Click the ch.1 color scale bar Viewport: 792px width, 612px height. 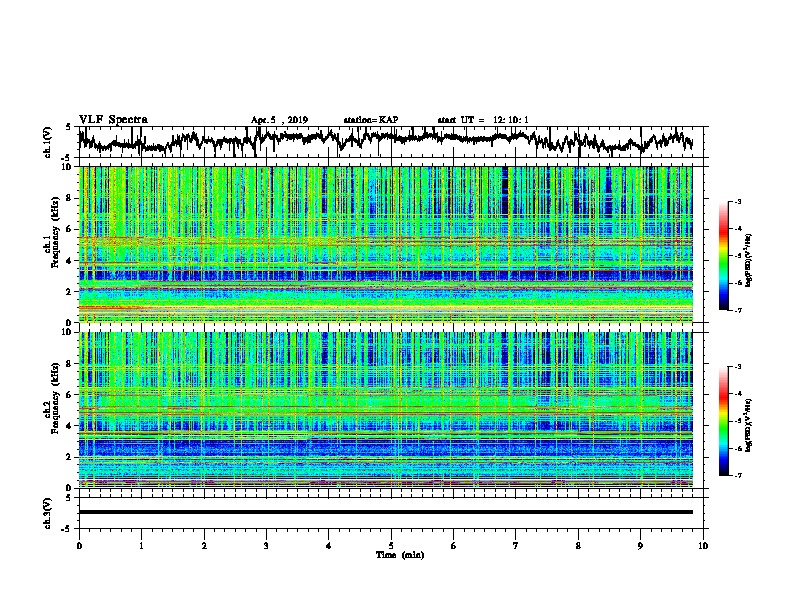(x=723, y=256)
